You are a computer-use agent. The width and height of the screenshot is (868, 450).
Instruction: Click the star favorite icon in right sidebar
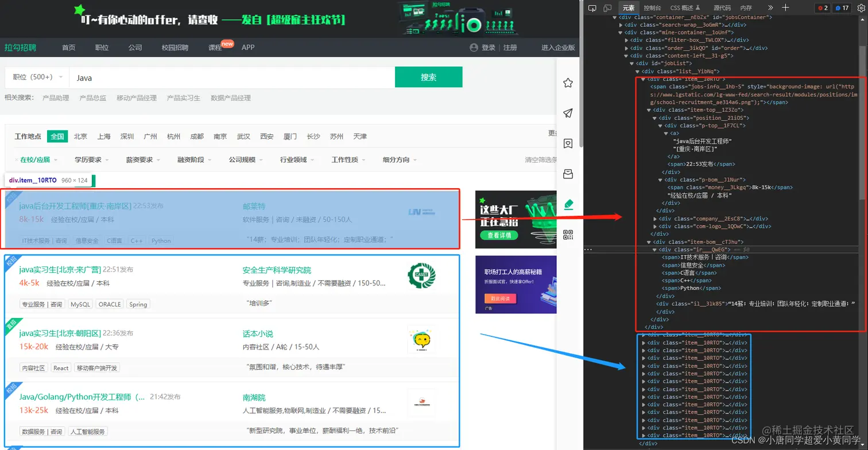point(568,83)
